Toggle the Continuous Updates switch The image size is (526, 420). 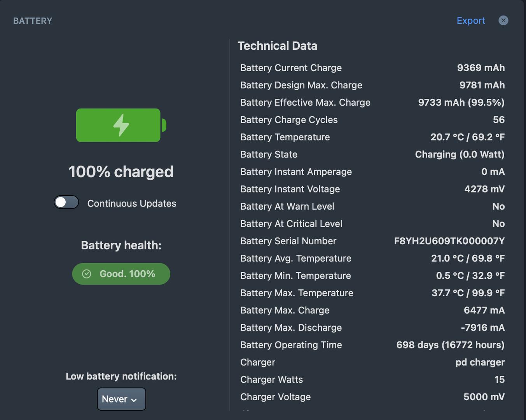pos(66,203)
